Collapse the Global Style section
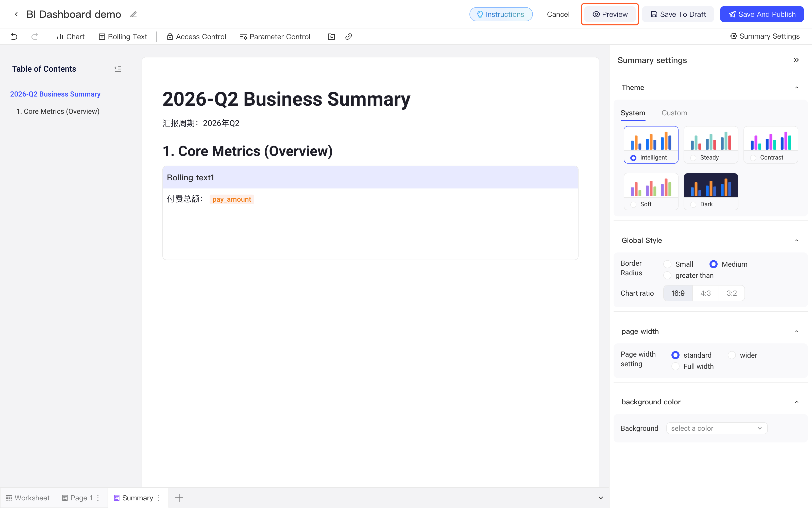Image resolution: width=812 pixels, height=508 pixels. 797,241
